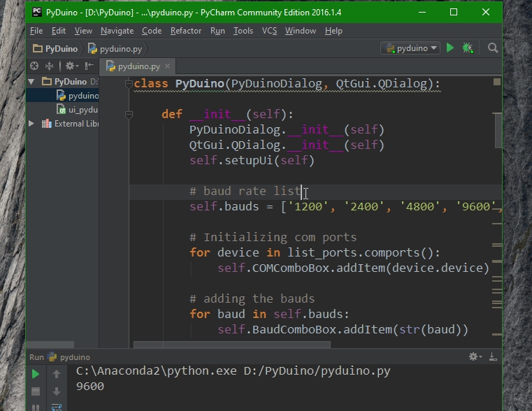Run pyduino with the green toolbar arrow
532x411 pixels.
(x=450, y=48)
